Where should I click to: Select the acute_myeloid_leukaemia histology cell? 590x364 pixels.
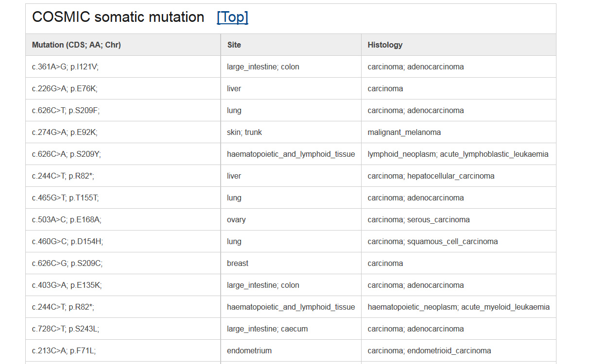coord(458,307)
